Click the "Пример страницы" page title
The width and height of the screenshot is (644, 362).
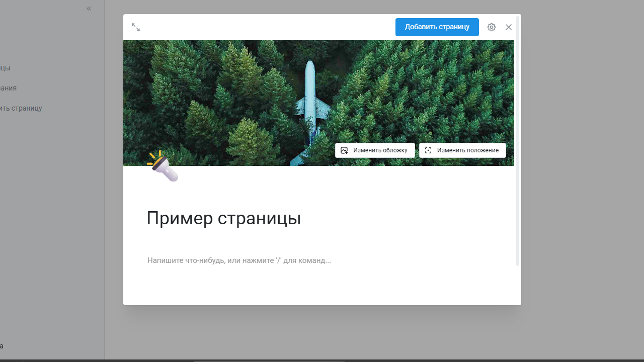tap(223, 218)
